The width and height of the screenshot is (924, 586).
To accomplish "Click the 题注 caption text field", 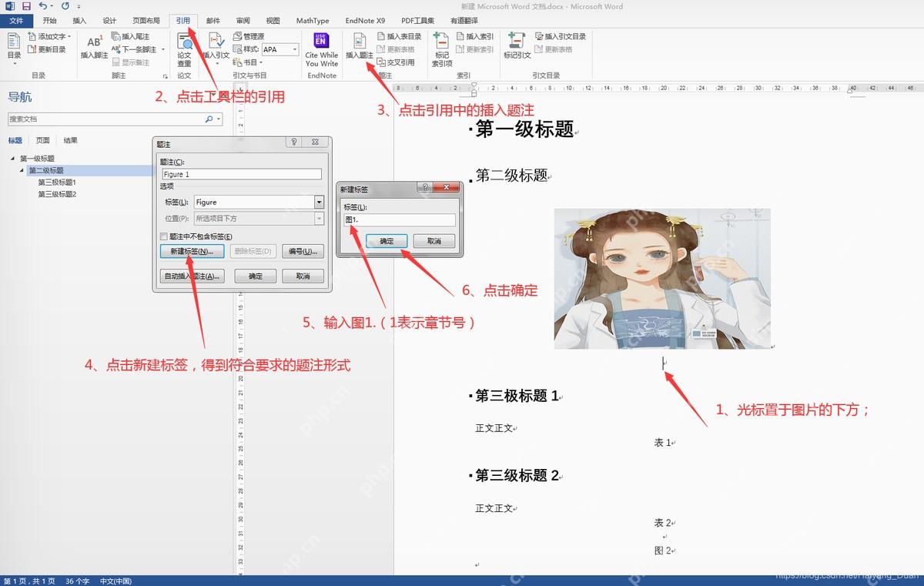I will pos(241,175).
